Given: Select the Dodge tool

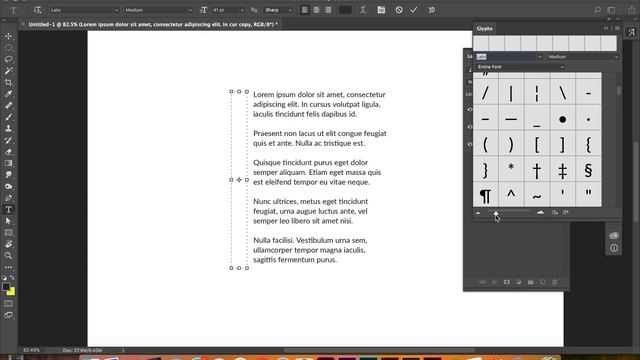Looking at the screenshot, I should (x=8, y=186).
